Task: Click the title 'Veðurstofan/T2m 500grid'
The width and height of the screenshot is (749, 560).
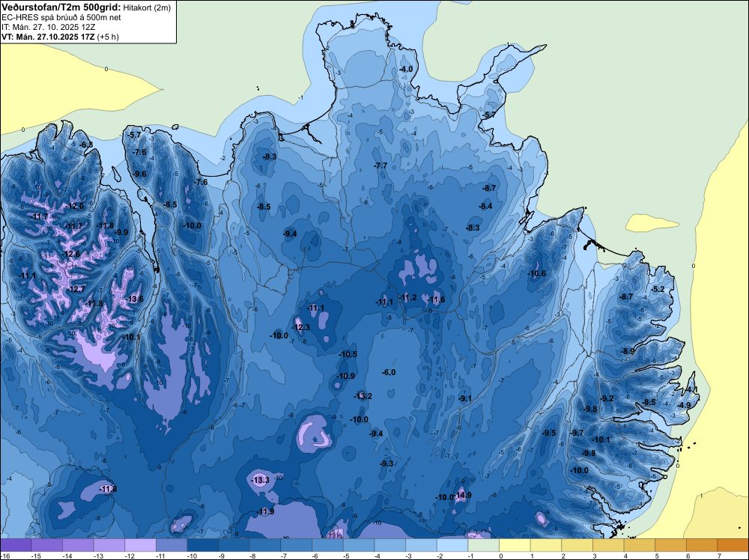Action: tap(61, 7)
